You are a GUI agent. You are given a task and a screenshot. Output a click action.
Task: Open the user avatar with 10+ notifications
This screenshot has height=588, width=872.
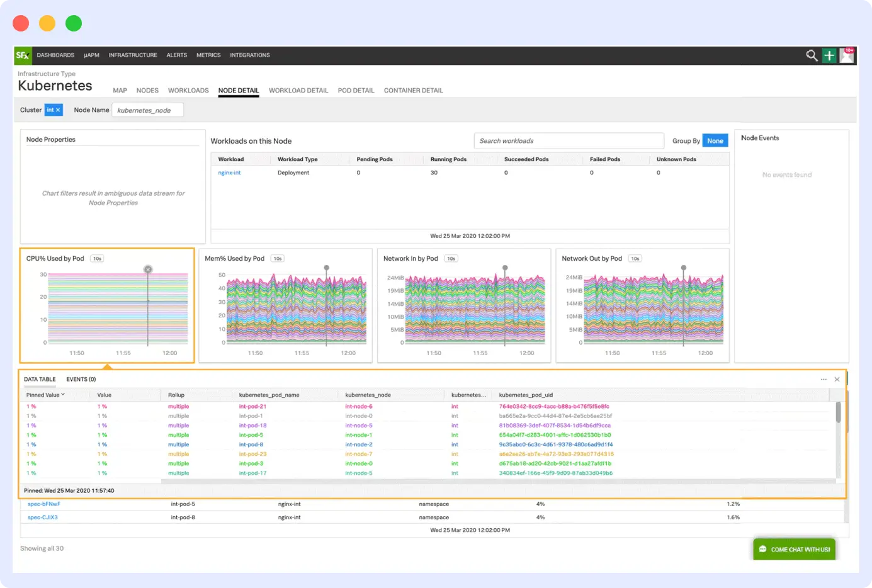(846, 55)
